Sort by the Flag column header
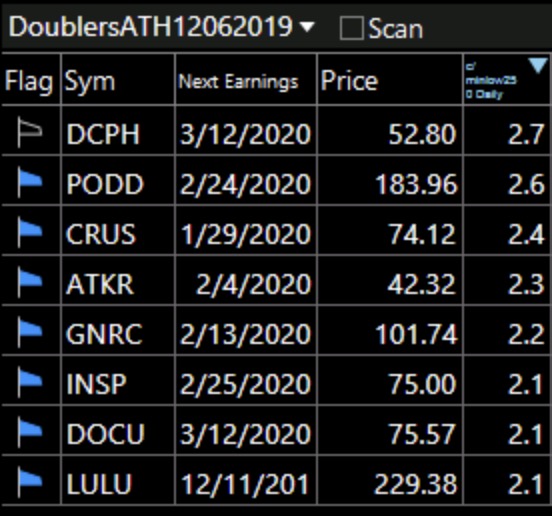 (29, 81)
